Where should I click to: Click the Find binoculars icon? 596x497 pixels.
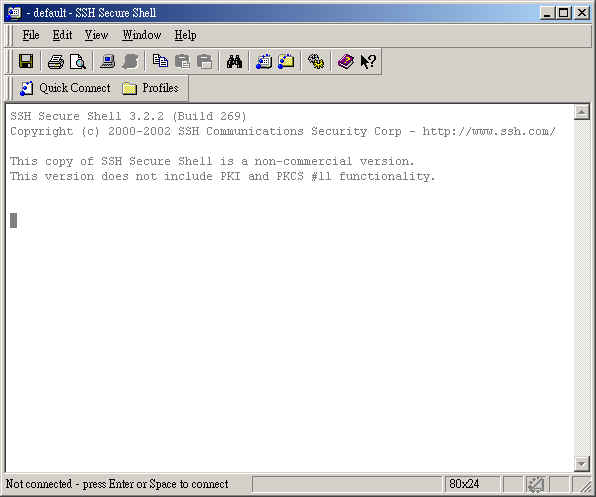pyautogui.click(x=234, y=62)
